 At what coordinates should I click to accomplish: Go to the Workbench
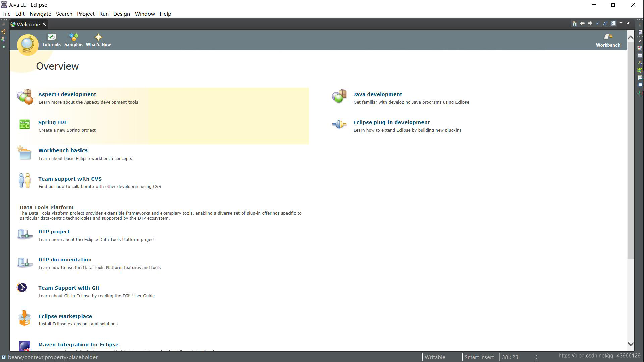tap(608, 40)
